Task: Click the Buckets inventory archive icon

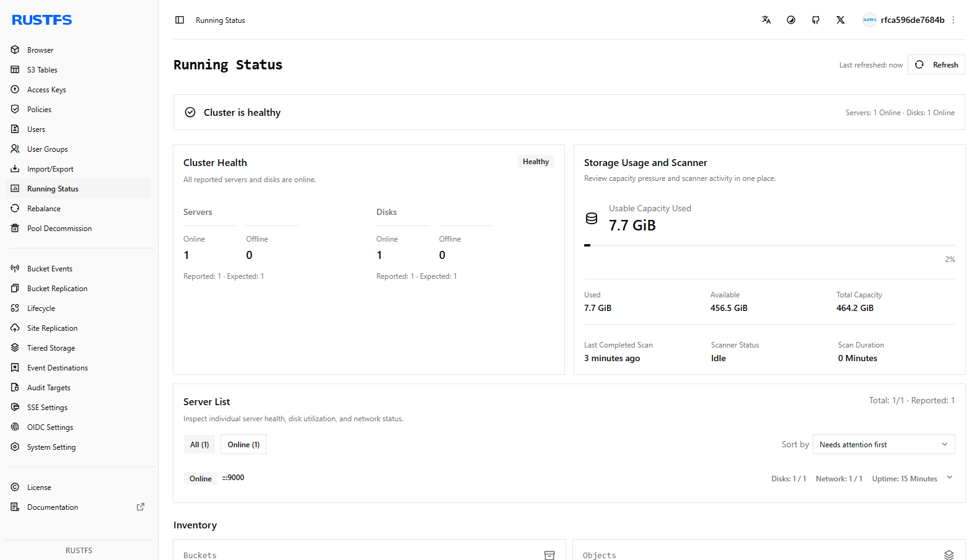Action: click(x=549, y=555)
